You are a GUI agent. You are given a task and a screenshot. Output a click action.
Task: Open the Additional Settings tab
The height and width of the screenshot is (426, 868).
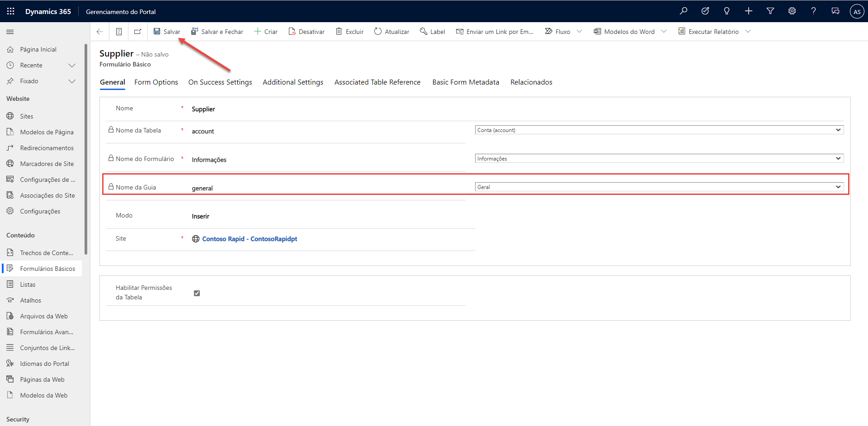pos(293,82)
